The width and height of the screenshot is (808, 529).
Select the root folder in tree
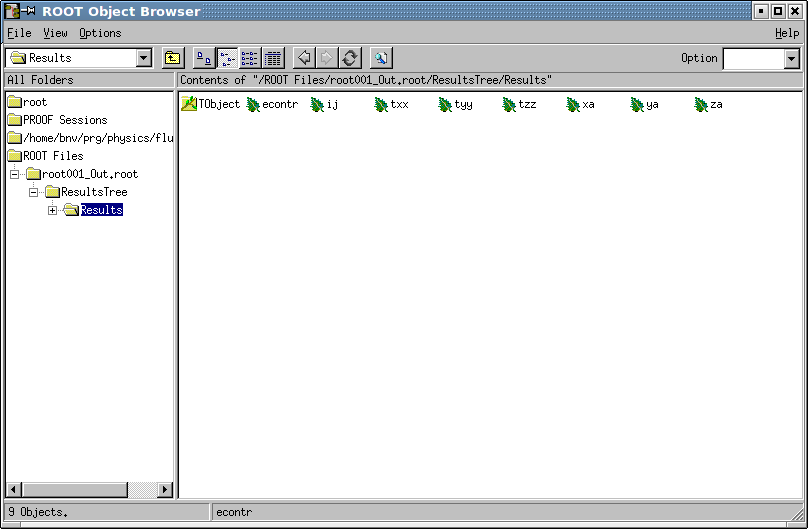pos(27,102)
